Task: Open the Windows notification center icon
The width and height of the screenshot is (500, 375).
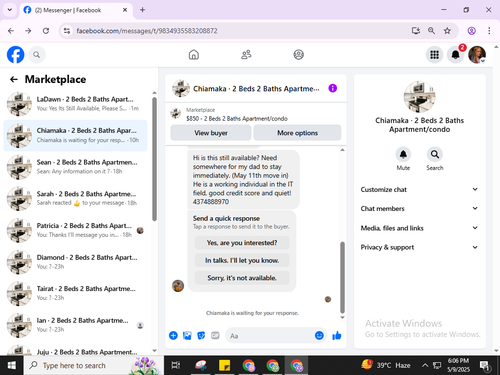Action: [484, 366]
